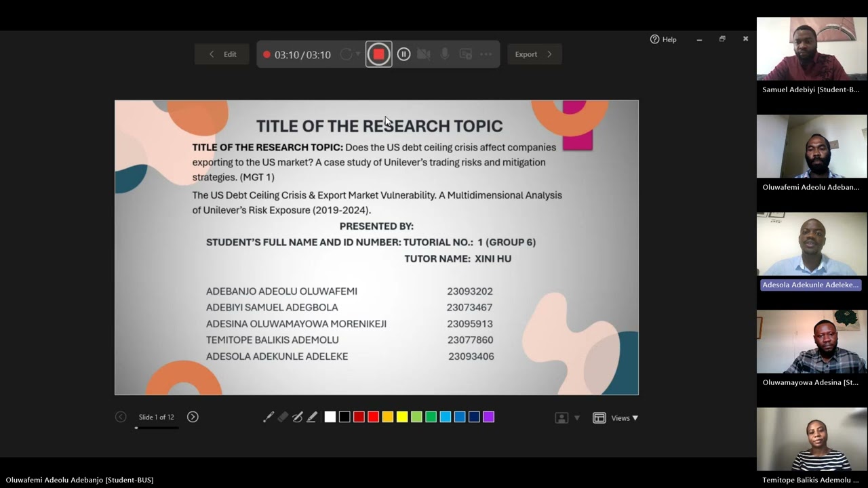Pick the green ink color
Image resolution: width=868 pixels, height=488 pixels.
431,417
